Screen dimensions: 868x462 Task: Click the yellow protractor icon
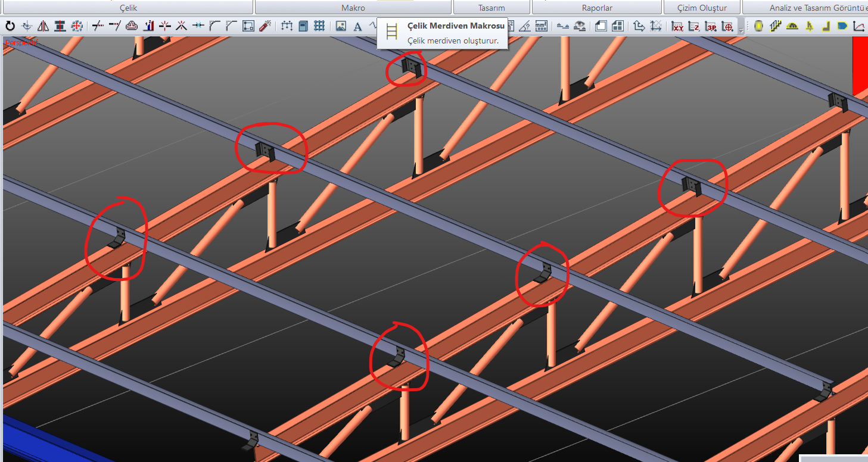(x=792, y=26)
